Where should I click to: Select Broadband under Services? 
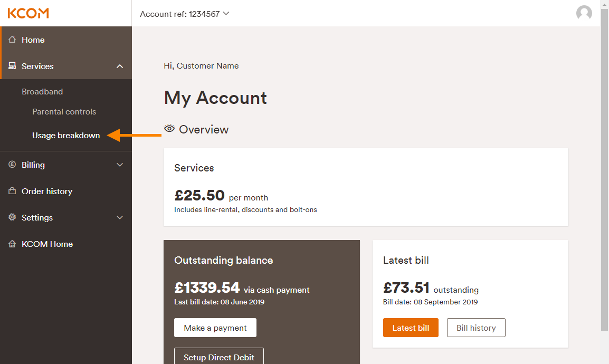pos(42,92)
